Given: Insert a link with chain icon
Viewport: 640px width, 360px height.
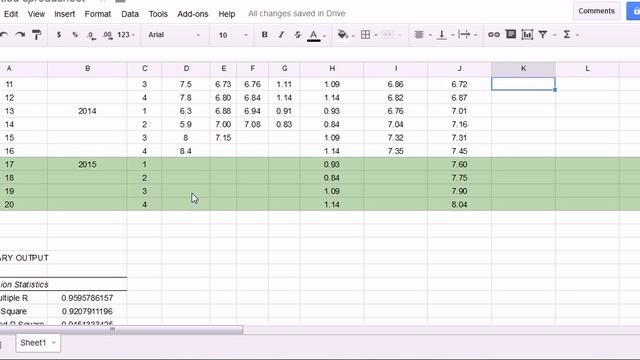Looking at the screenshot, I should tap(494, 35).
